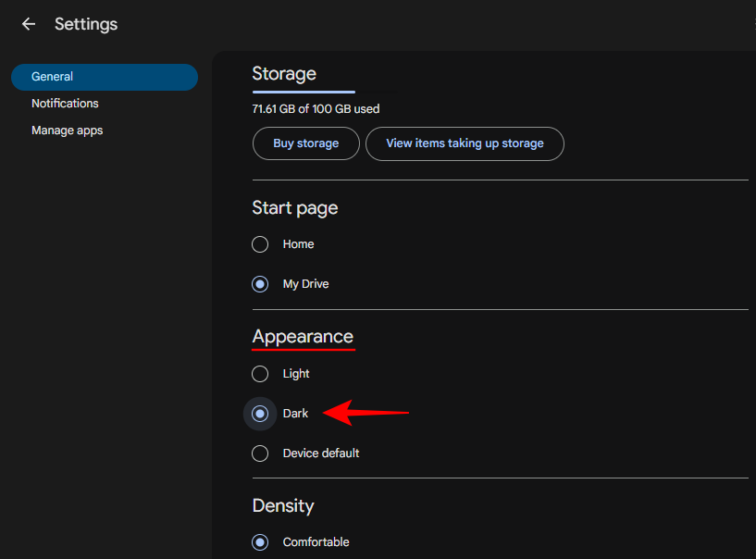Choose the Light appearance option
The image size is (756, 559).
260,374
